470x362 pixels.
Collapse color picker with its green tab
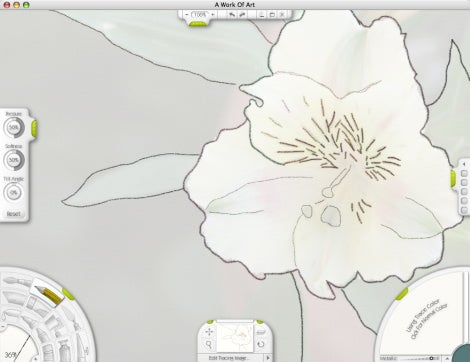tap(402, 294)
